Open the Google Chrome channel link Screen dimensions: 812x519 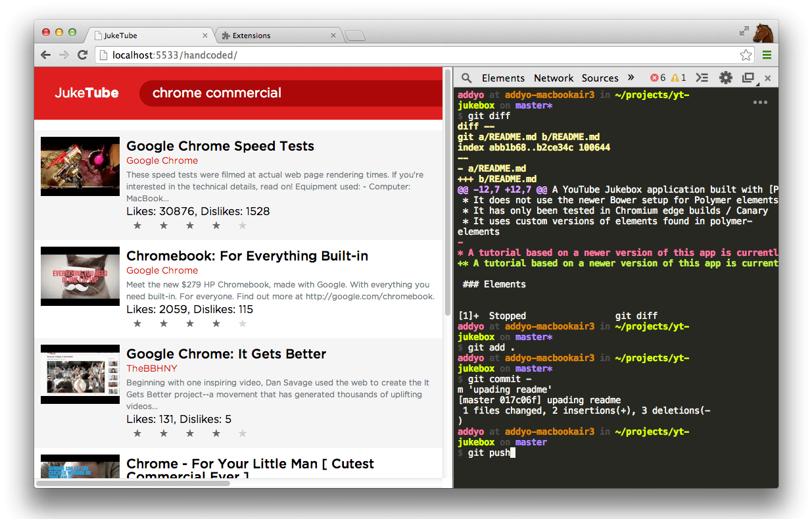162,161
